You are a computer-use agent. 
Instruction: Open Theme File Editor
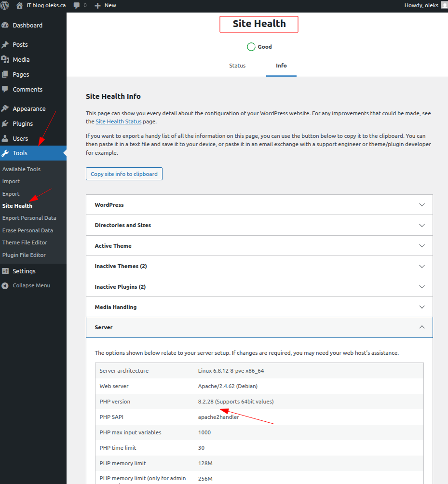[25, 242]
